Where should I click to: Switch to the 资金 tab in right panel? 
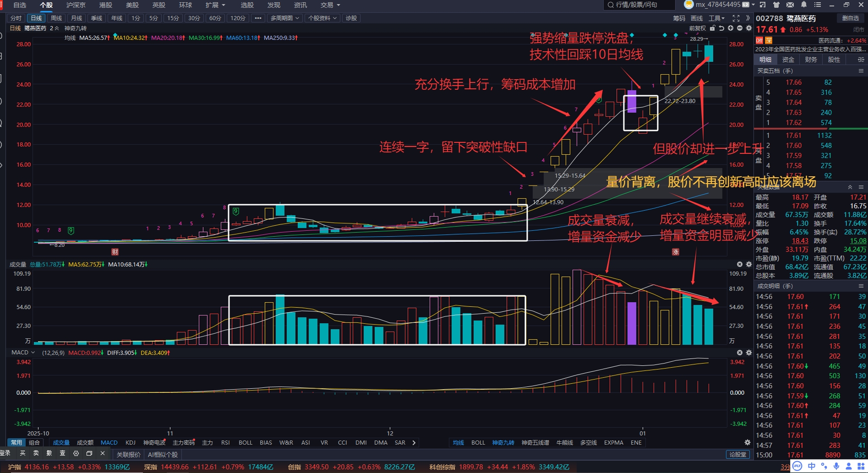coord(787,59)
